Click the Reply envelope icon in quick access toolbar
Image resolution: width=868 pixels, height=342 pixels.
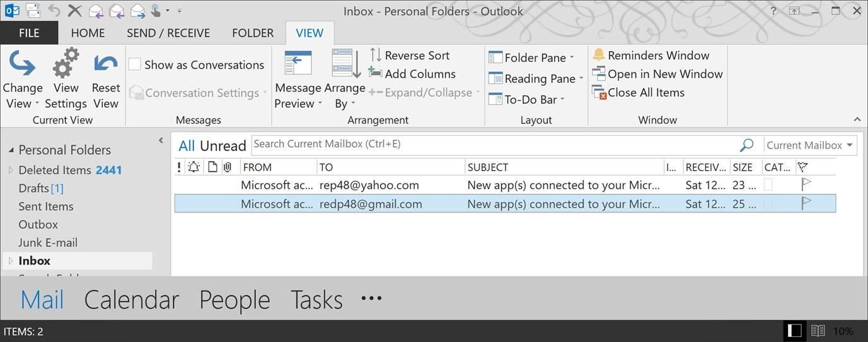pos(96,10)
